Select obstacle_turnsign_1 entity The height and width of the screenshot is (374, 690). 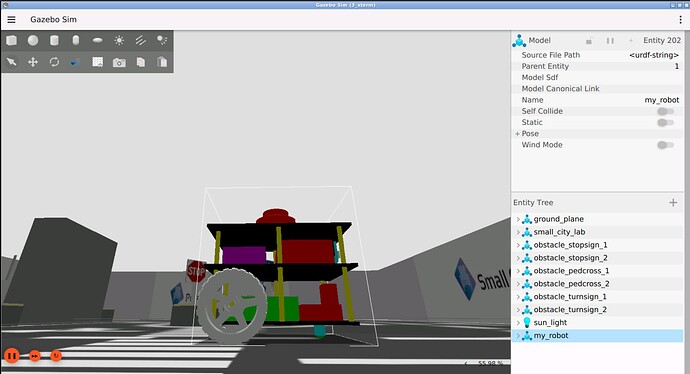click(570, 297)
